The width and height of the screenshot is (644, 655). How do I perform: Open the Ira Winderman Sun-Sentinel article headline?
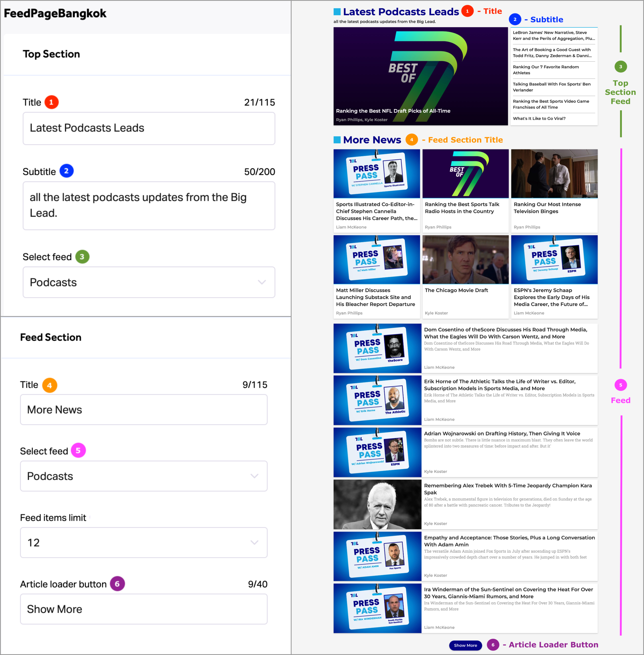coord(508,593)
